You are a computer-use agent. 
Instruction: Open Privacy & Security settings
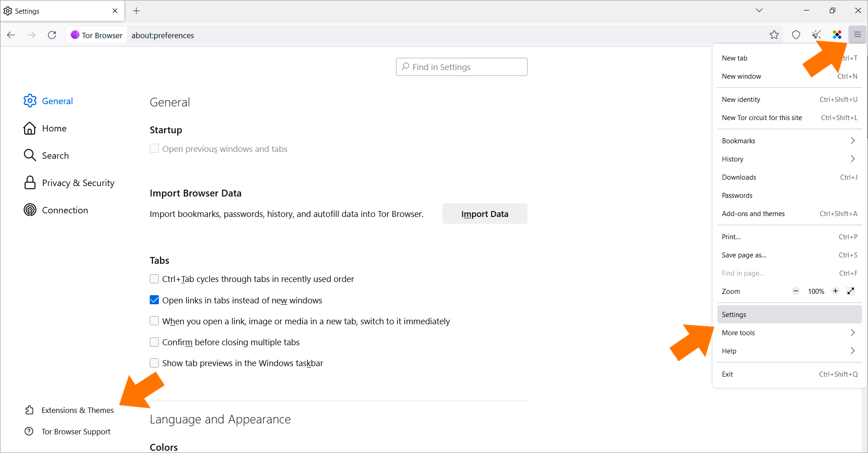78,183
